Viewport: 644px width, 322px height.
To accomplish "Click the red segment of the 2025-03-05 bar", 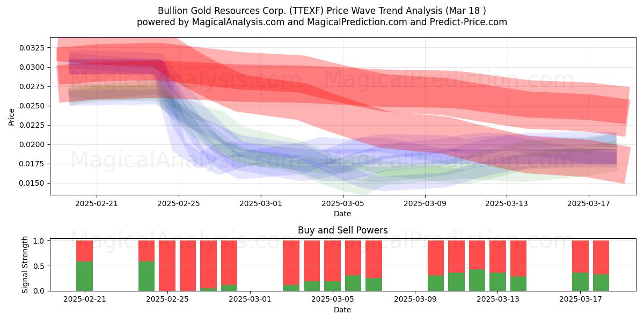I will tap(333, 261).
